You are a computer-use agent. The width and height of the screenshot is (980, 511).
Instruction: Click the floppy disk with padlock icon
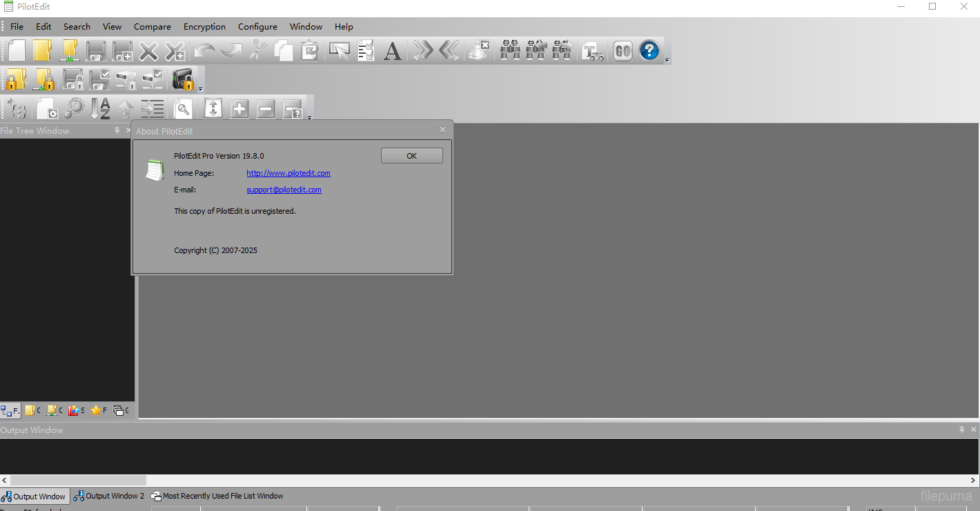click(73, 79)
